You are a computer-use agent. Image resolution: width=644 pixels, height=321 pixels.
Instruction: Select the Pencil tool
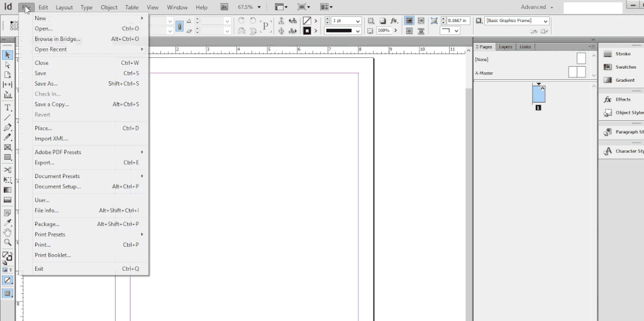[8, 137]
